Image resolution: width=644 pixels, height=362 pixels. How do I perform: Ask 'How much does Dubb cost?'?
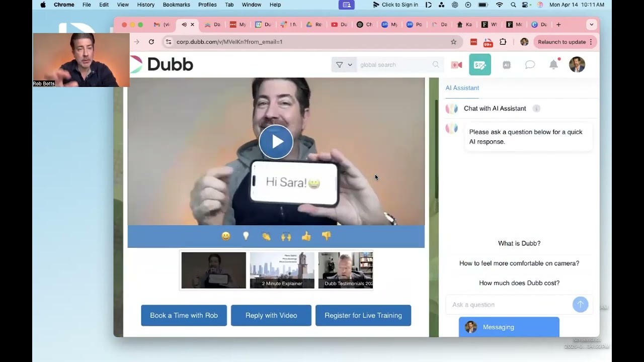tap(519, 283)
